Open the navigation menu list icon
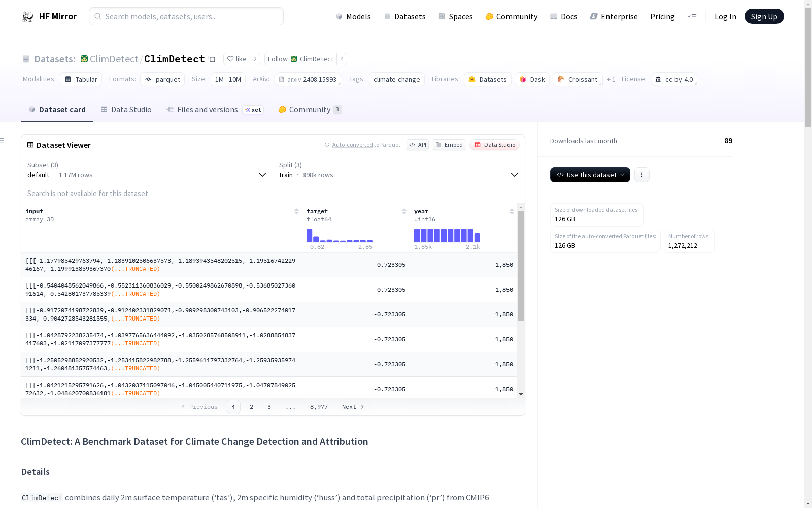This screenshot has height=508, width=812. click(692, 17)
